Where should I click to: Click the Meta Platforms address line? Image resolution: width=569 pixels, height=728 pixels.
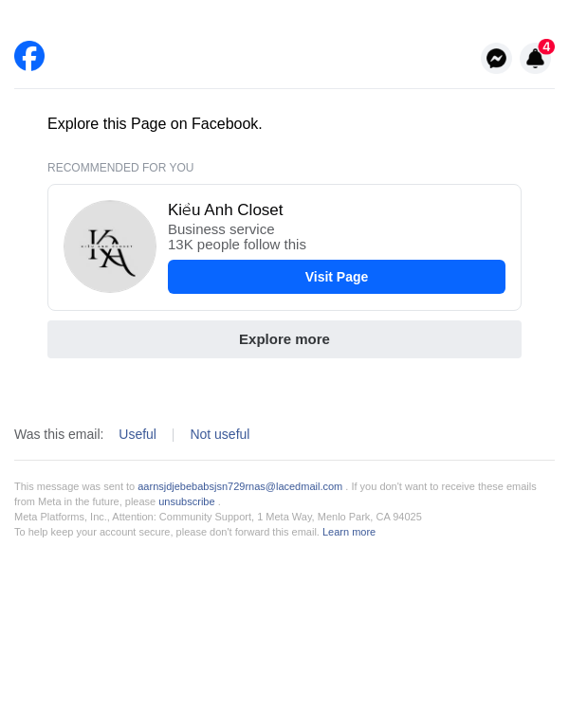pos(218,517)
